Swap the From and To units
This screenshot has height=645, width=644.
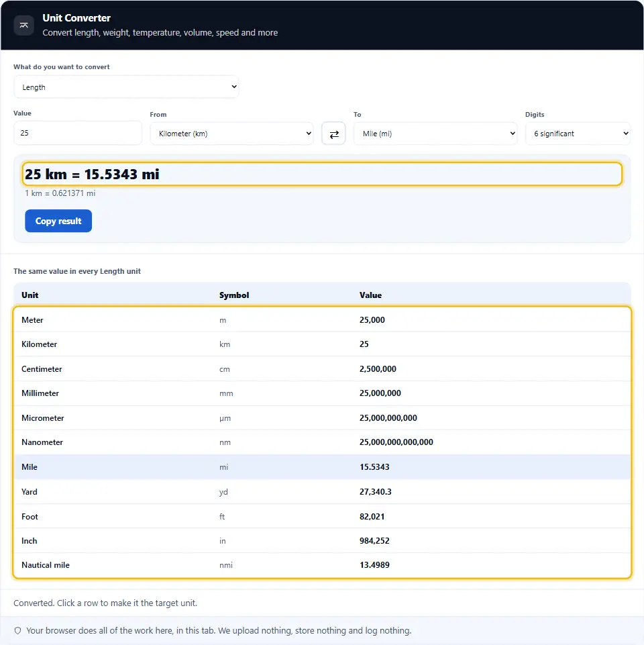(x=333, y=134)
